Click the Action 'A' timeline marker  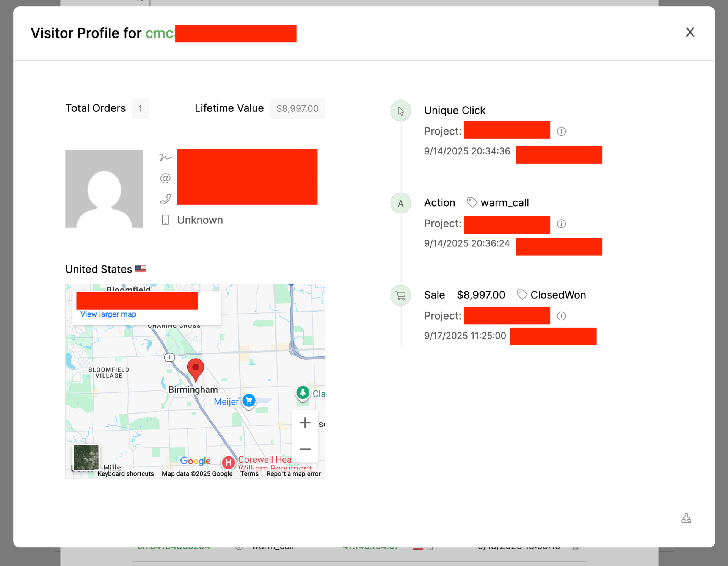click(400, 204)
